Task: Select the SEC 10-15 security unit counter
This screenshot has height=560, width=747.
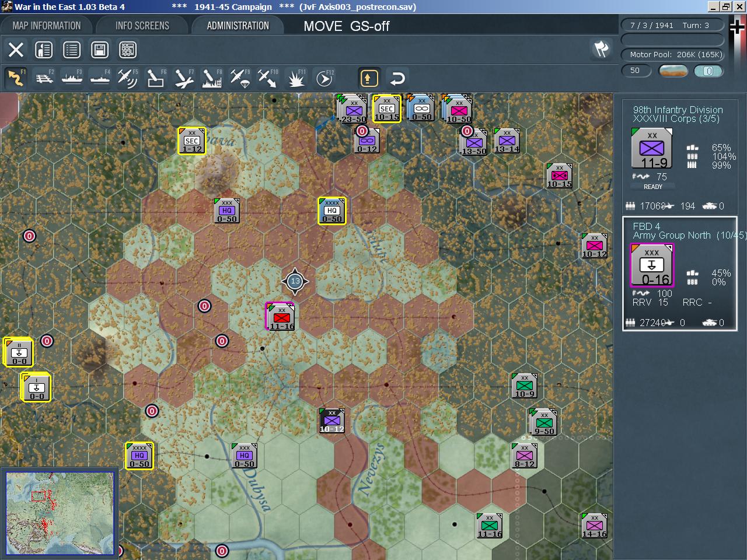Action: click(387, 108)
